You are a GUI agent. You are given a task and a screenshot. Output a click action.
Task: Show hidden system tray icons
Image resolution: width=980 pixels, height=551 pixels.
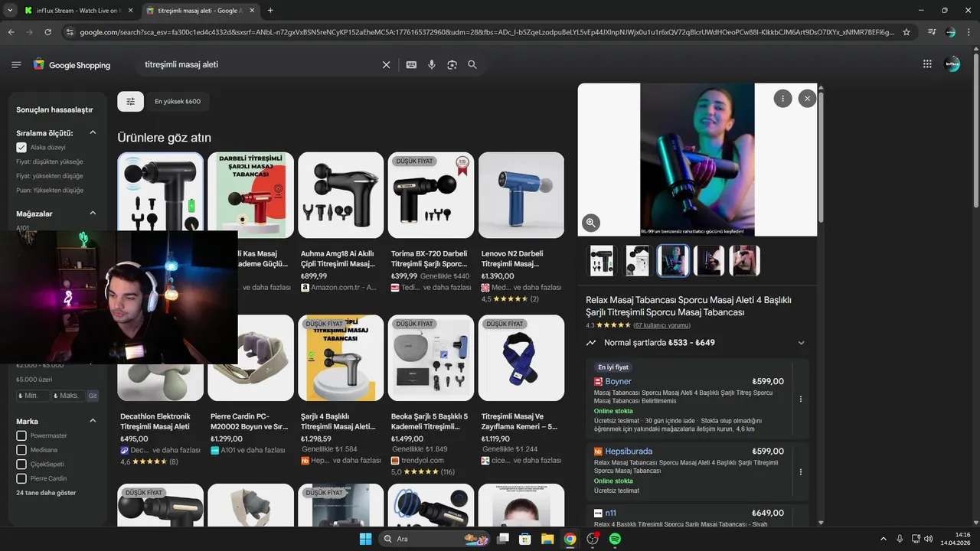pos(883,539)
